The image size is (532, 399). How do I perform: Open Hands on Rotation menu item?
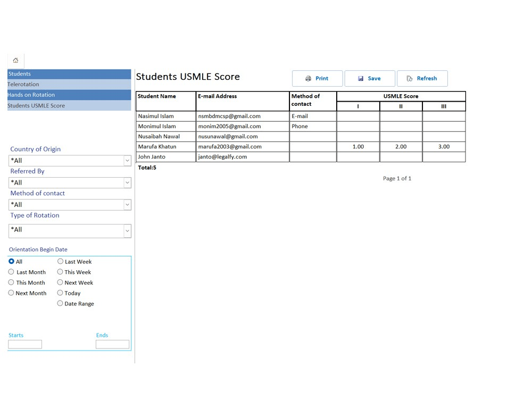tap(69, 95)
